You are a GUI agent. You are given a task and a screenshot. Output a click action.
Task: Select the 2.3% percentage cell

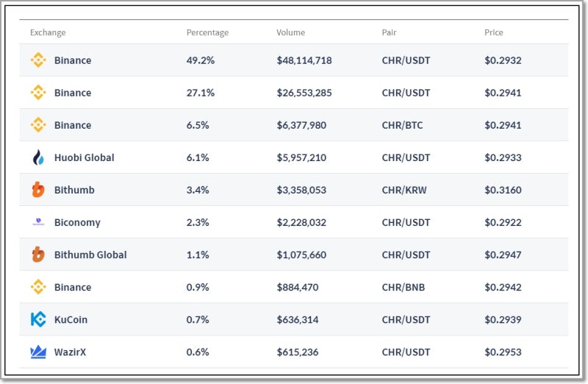(x=198, y=223)
